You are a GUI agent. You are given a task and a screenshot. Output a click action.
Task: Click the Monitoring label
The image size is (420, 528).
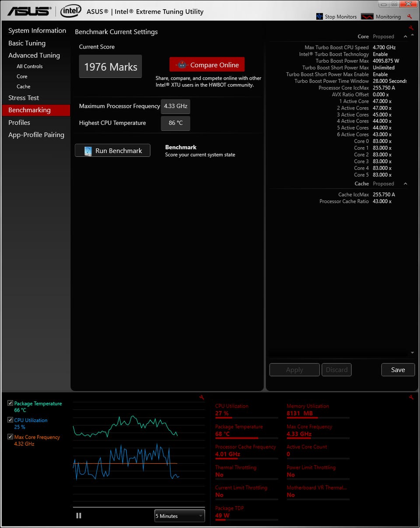388,17
